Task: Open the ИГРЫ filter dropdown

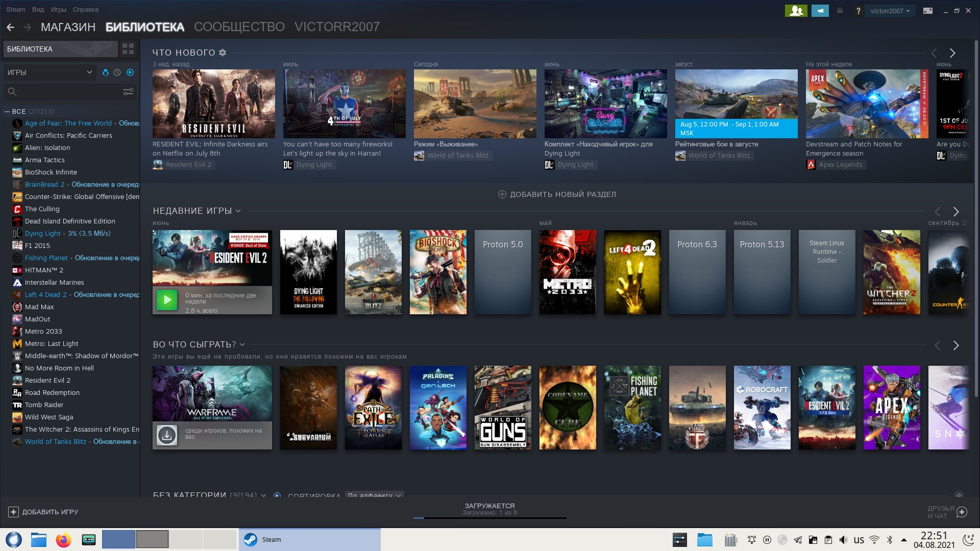Action: coord(49,72)
